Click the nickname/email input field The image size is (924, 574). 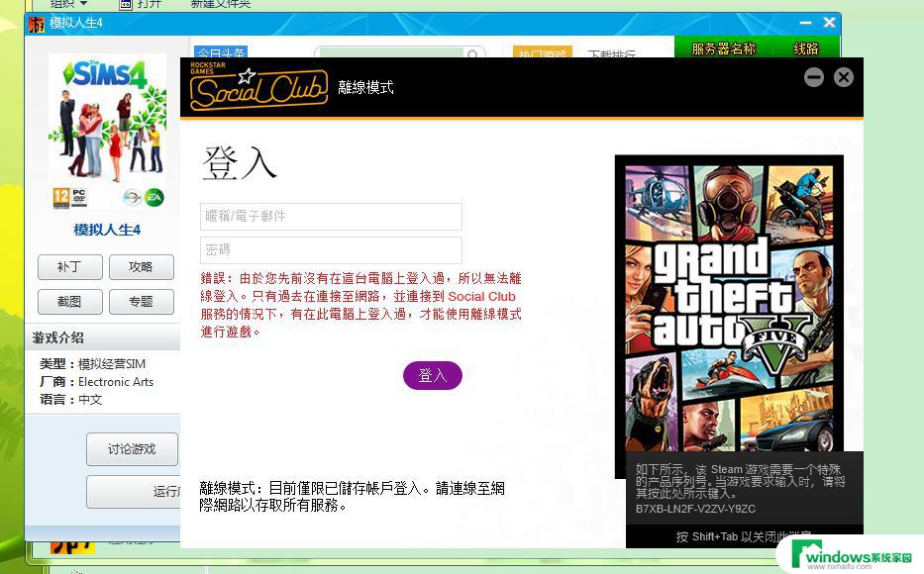point(331,216)
